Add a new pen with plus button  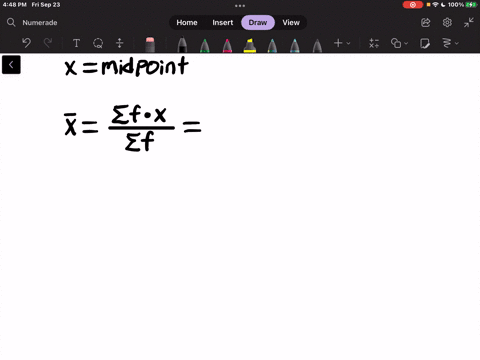pos(338,43)
